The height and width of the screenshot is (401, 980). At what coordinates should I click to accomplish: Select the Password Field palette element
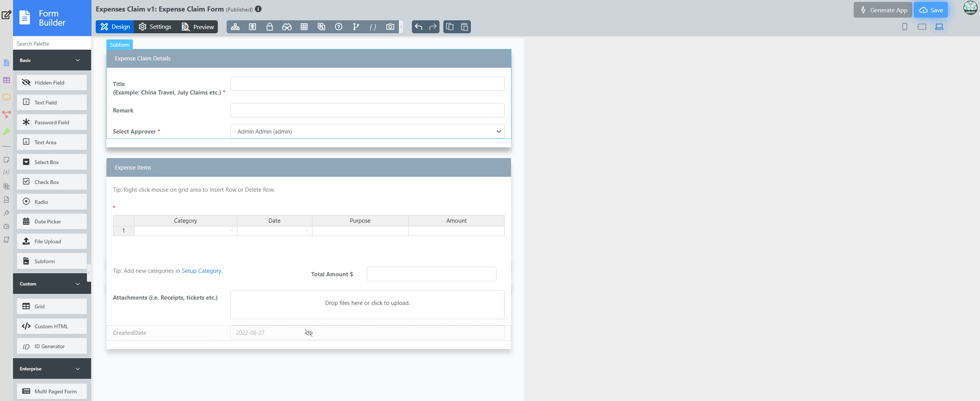[52, 122]
